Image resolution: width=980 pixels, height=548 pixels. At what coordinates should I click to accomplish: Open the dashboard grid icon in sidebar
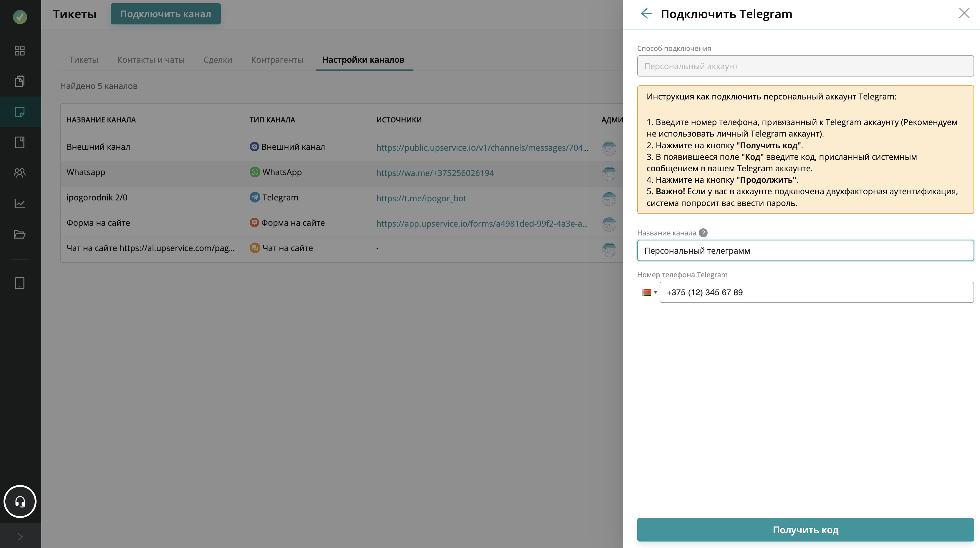(20, 51)
